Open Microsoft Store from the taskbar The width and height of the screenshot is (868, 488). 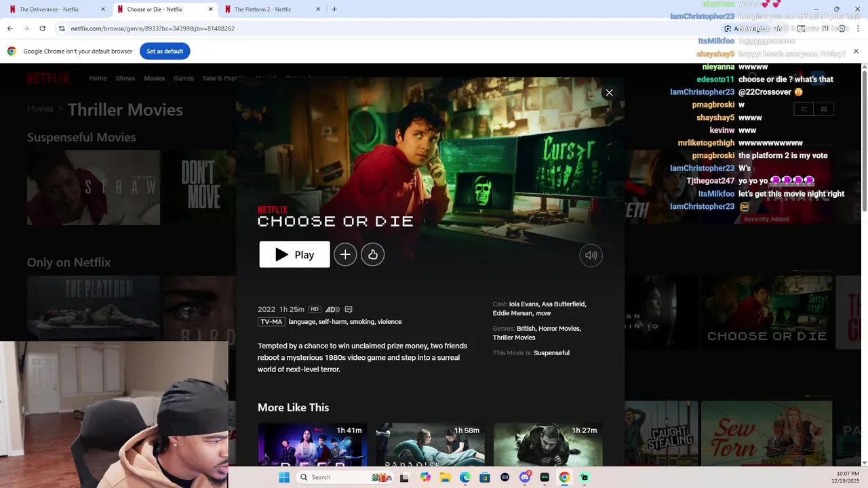[485, 477]
